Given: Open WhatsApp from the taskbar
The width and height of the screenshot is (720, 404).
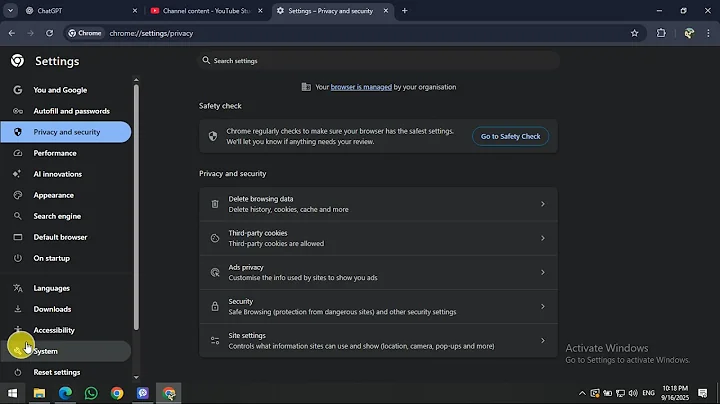Looking at the screenshot, I should click(x=92, y=393).
